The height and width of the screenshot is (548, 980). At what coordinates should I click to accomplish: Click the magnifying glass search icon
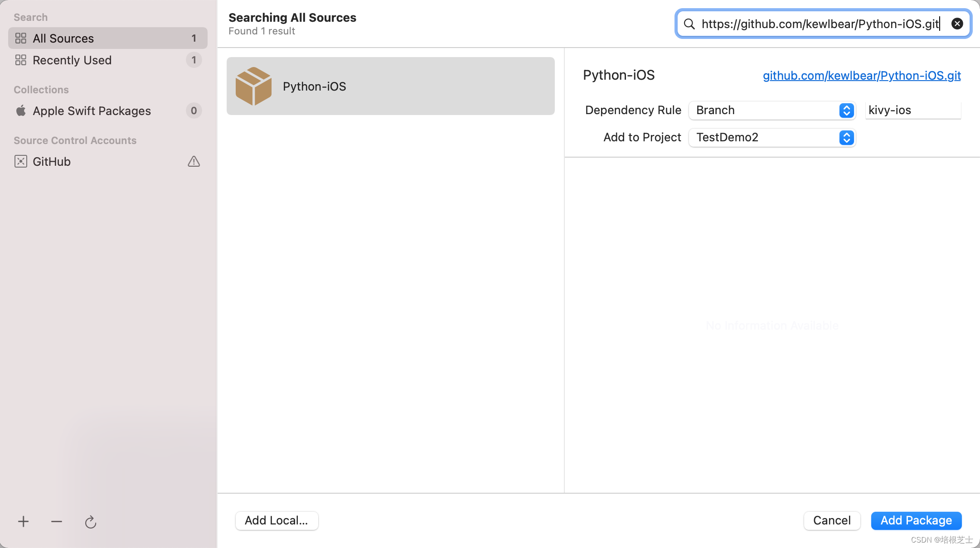(x=689, y=24)
